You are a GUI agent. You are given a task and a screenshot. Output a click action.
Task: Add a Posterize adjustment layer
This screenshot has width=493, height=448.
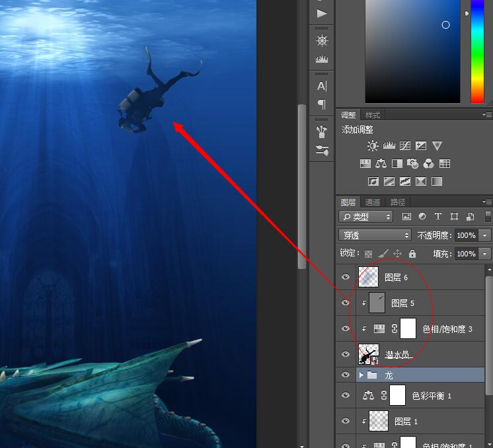pos(389,182)
